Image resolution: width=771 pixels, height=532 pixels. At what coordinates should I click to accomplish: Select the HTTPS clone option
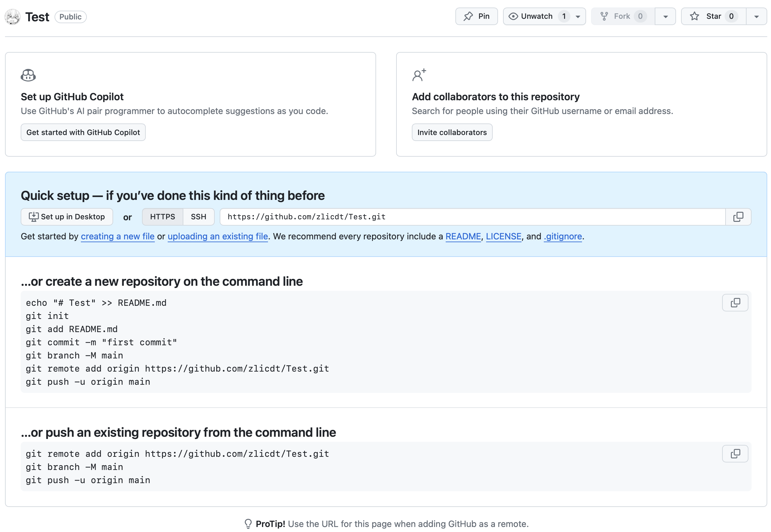[x=162, y=217]
